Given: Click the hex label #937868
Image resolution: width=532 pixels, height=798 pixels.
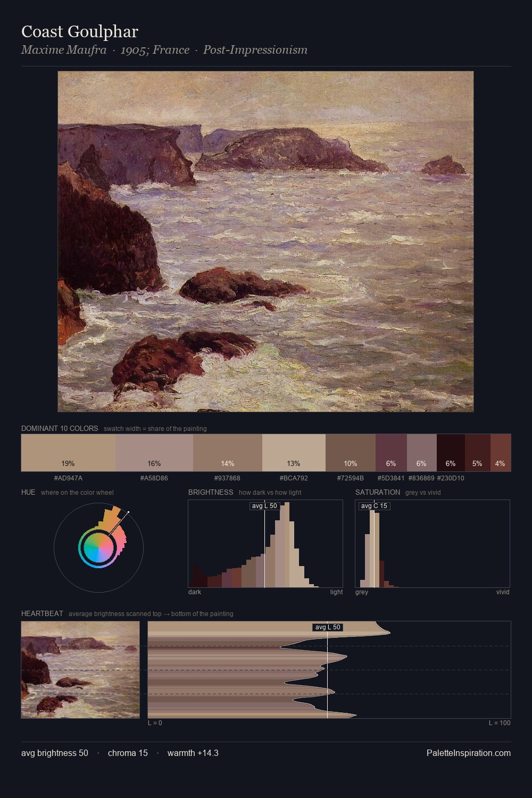Looking at the screenshot, I should point(228,478).
